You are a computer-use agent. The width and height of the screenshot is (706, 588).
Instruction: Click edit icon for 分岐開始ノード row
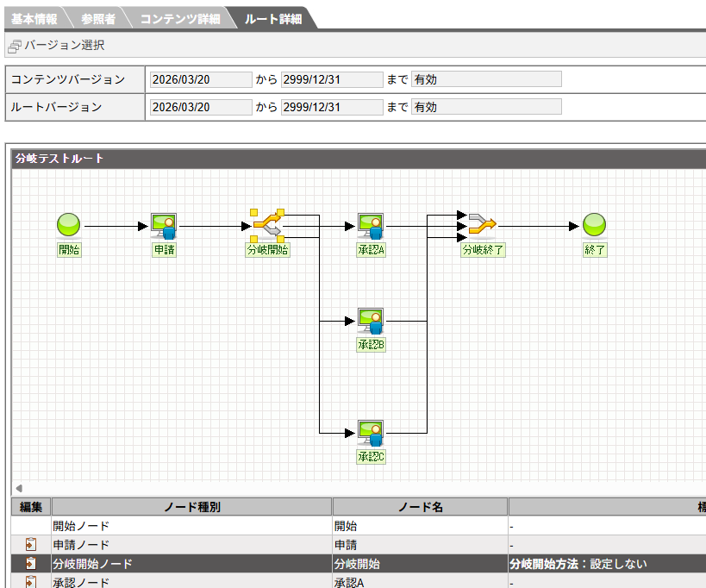(x=31, y=563)
